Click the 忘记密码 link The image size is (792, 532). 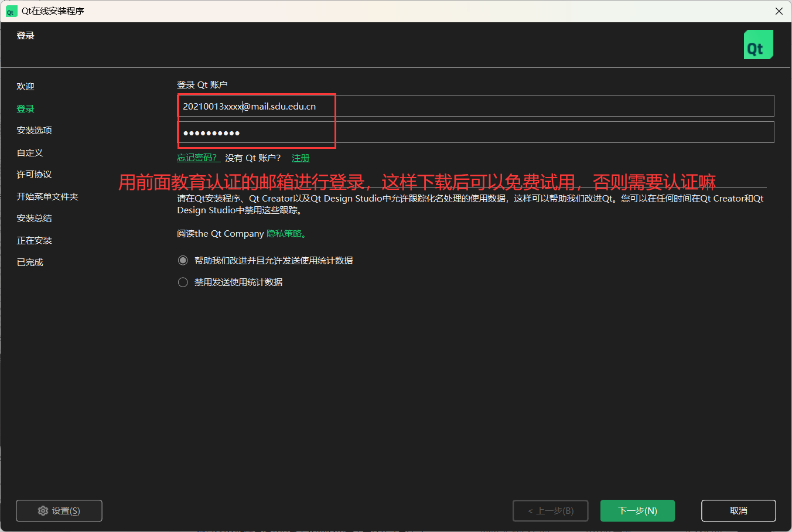coord(197,157)
